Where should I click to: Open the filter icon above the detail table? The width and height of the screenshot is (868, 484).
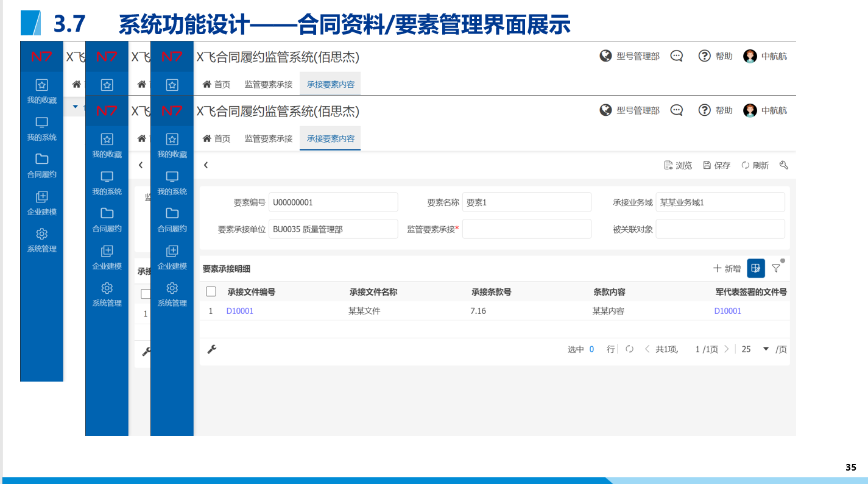776,268
